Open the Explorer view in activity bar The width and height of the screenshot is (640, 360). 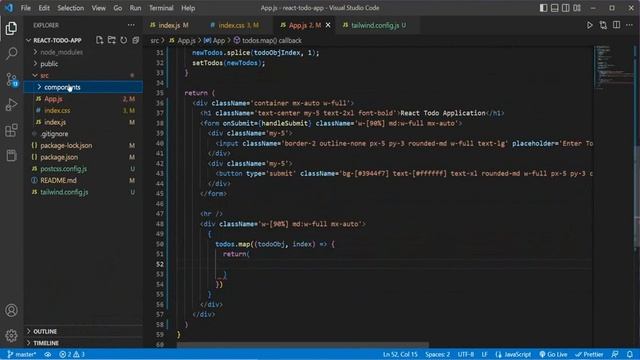[x=11, y=28]
